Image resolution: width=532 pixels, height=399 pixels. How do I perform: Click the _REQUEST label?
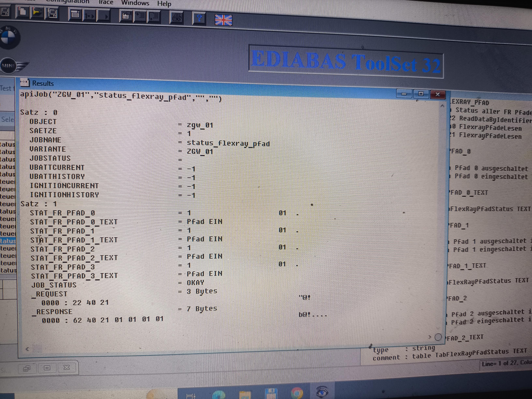click(x=50, y=294)
